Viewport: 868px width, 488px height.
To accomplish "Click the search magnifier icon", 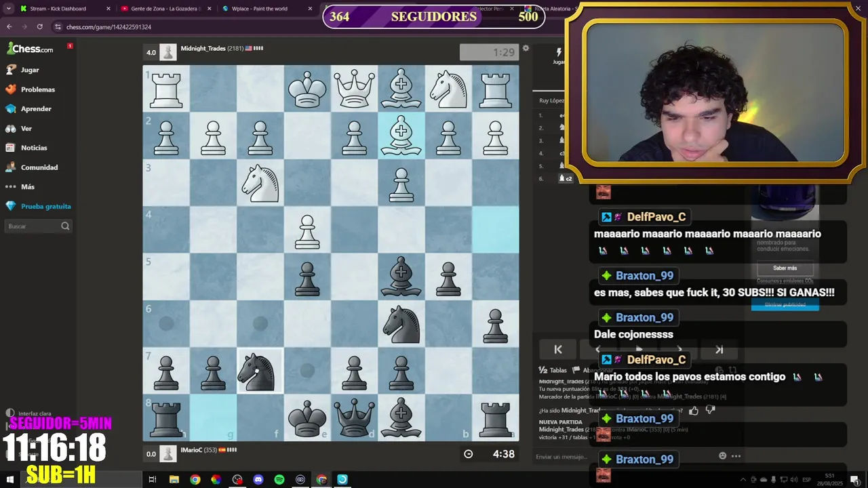I will point(65,226).
